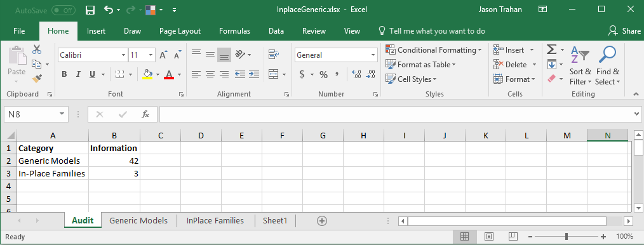644x245 pixels.
Task: Switch to Page Break Preview in status bar
Action: (513, 236)
